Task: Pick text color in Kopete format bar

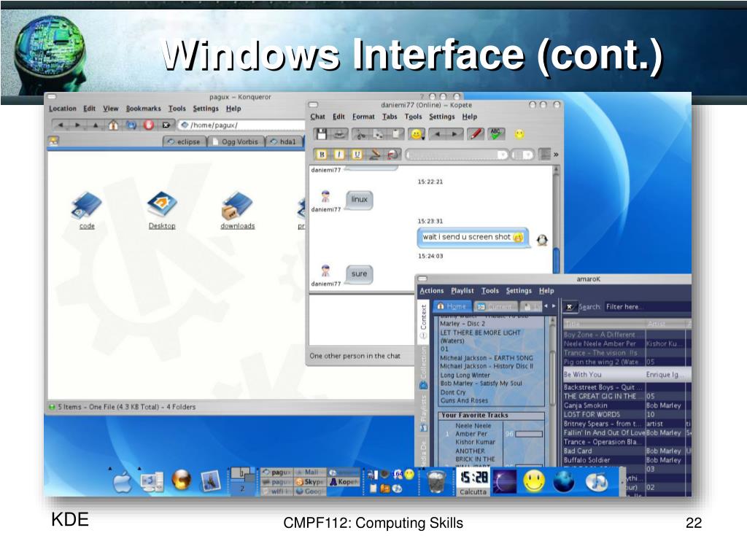Action: click(x=375, y=155)
